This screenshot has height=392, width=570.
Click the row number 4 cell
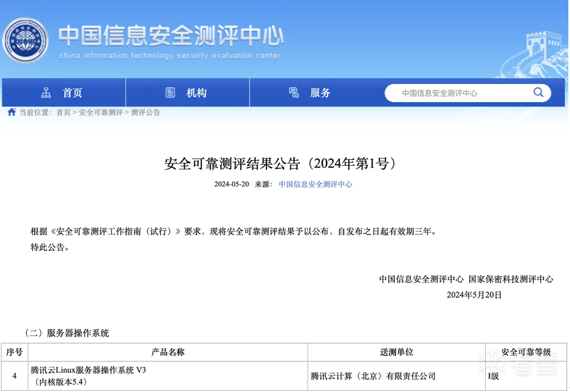point(15,376)
